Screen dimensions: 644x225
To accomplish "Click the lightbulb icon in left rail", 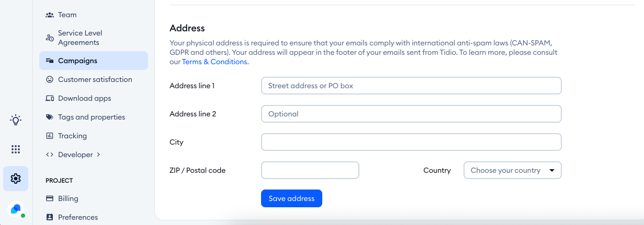I will click(16, 120).
